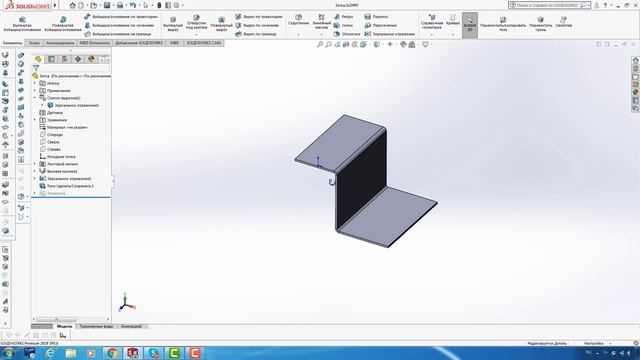640x360 pixels.
Task: Click the Extruded Boss/Base tool
Action: tap(22, 24)
